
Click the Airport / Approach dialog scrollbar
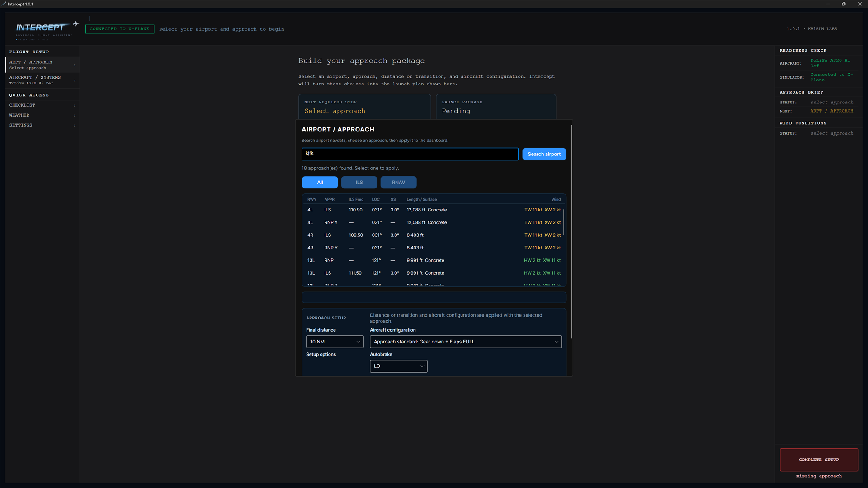tap(571, 231)
